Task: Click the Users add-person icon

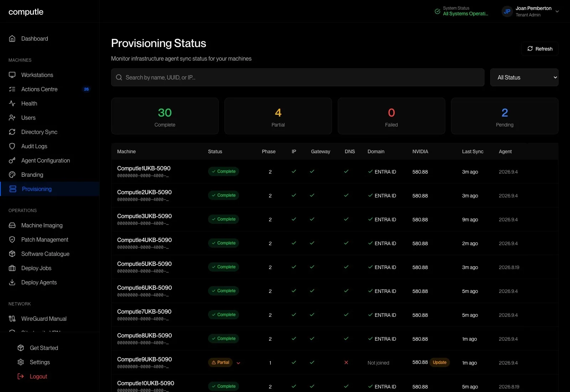Action: click(12, 118)
